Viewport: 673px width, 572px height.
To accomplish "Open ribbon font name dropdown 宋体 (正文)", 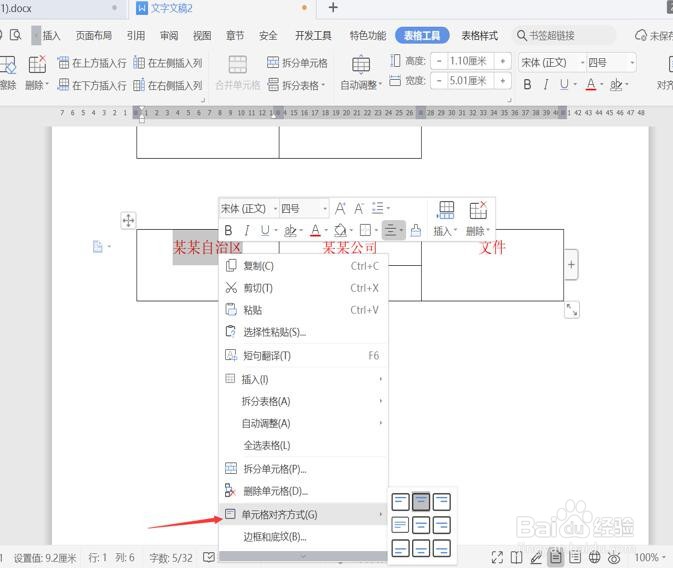I will click(x=582, y=63).
